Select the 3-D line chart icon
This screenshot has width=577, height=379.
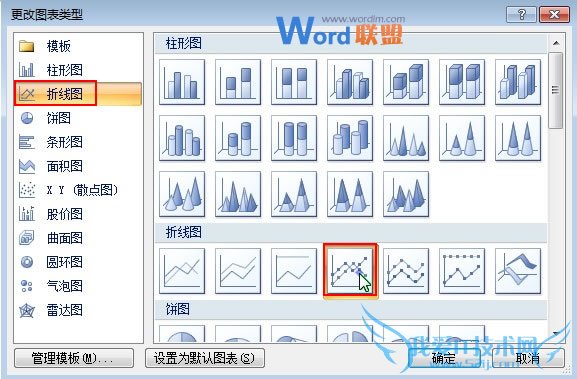point(518,271)
